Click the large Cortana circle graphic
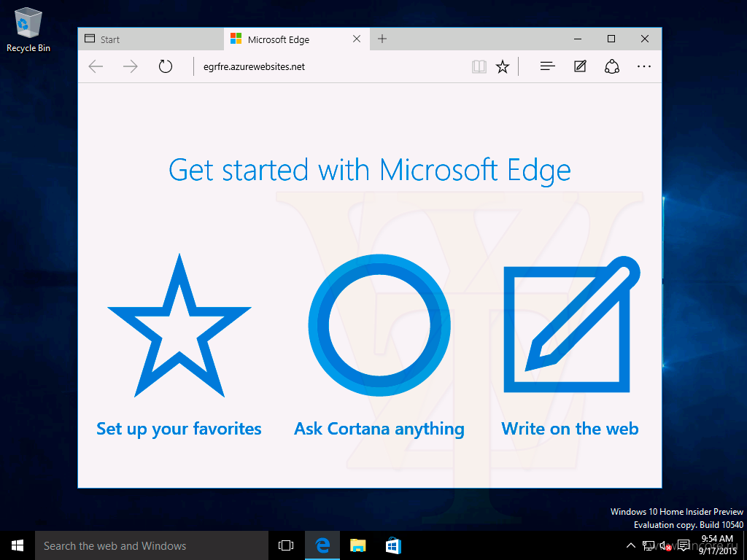Screen dimensions: 747x560 point(379,325)
